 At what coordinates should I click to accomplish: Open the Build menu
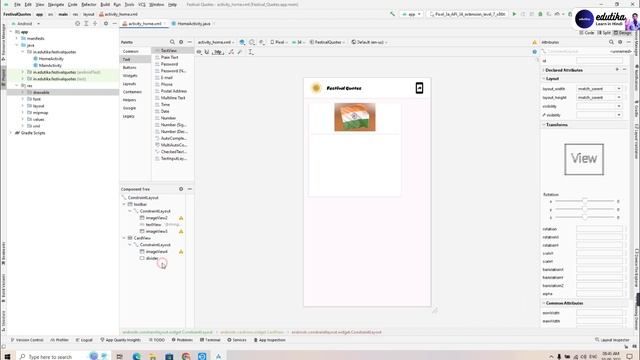[x=105, y=4]
